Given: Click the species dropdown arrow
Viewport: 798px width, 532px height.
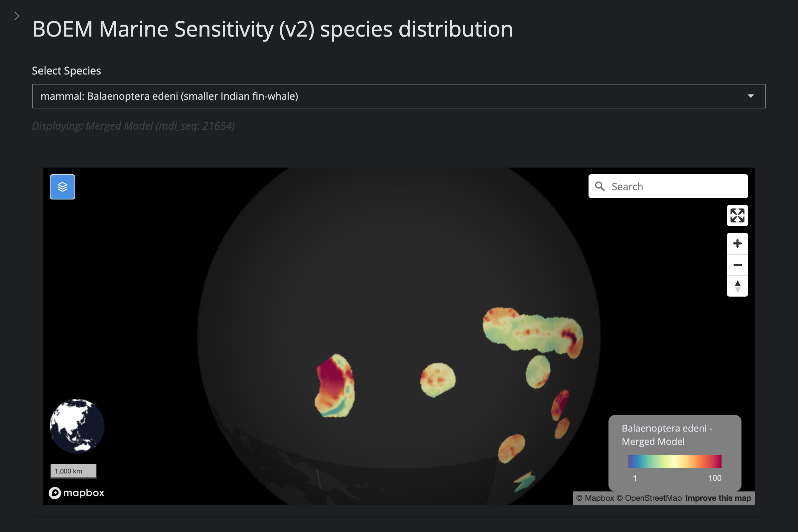Looking at the screenshot, I should coord(750,96).
